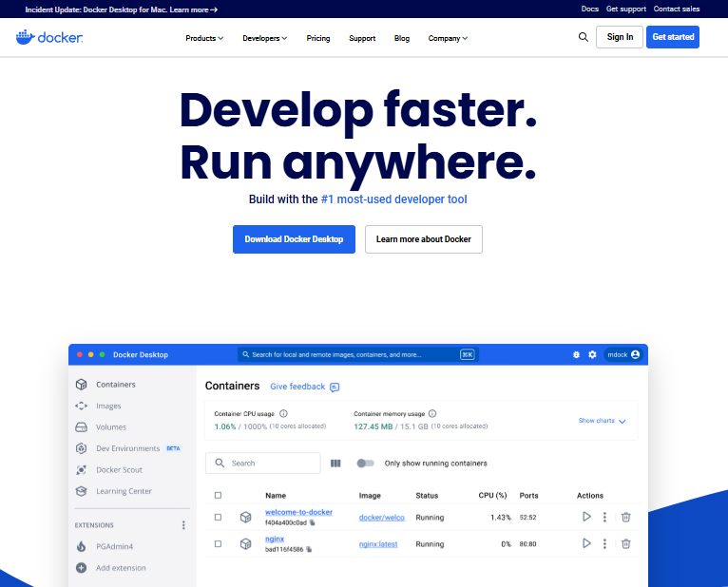
Task: Expand the Developers dropdown menu
Action: pyautogui.click(x=264, y=38)
